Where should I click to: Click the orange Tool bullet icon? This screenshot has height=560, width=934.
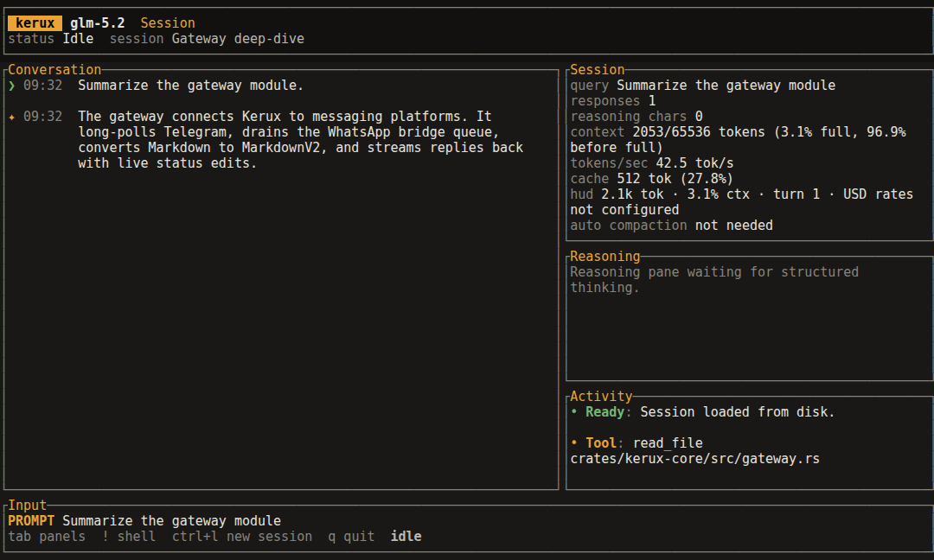[574, 442]
